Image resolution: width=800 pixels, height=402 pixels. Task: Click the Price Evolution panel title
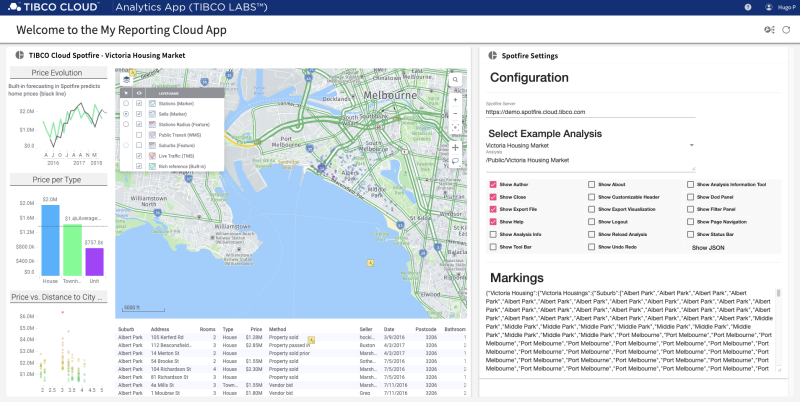57,72
